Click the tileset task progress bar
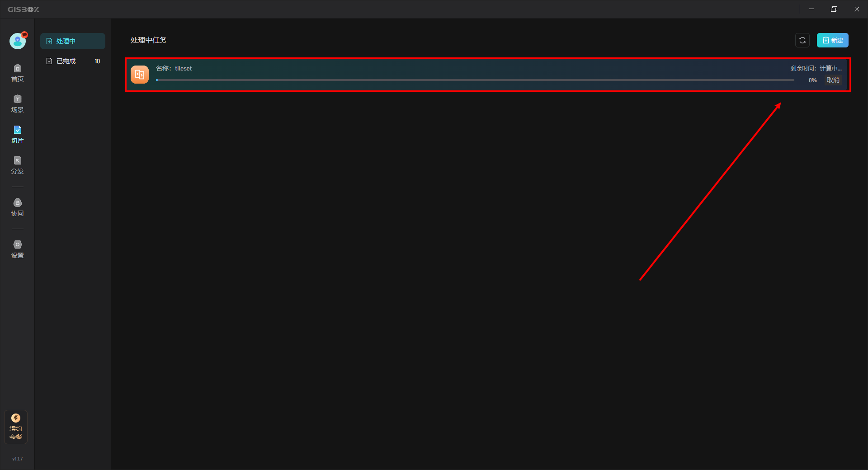Image resolution: width=868 pixels, height=470 pixels. pos(475,80)
